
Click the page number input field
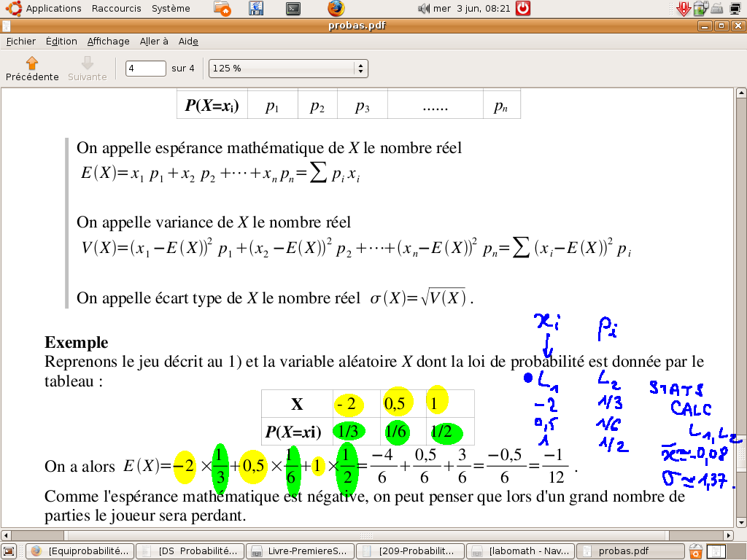point(146,69)
